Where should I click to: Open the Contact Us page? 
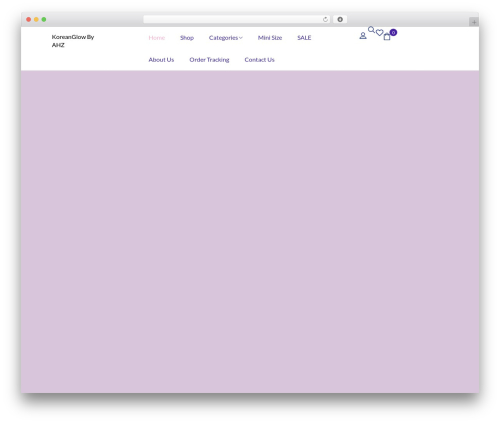pyautogui.click(x=259, y=60)
